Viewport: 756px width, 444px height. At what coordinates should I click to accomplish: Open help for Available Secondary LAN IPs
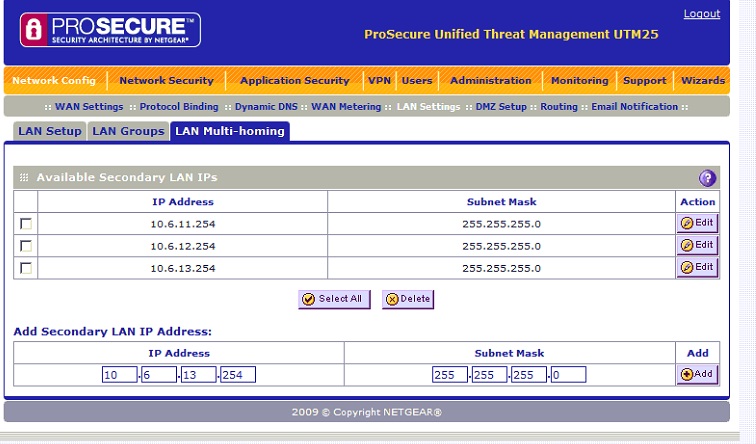[707, 178]
